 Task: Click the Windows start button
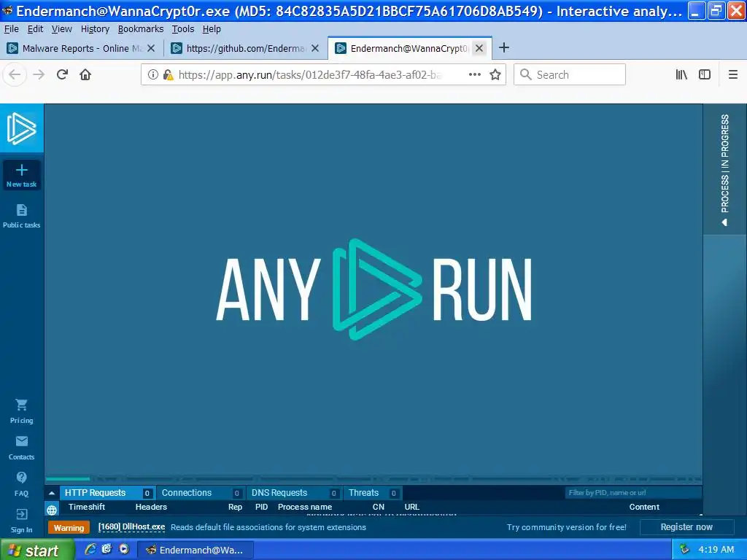pos(36,550)
